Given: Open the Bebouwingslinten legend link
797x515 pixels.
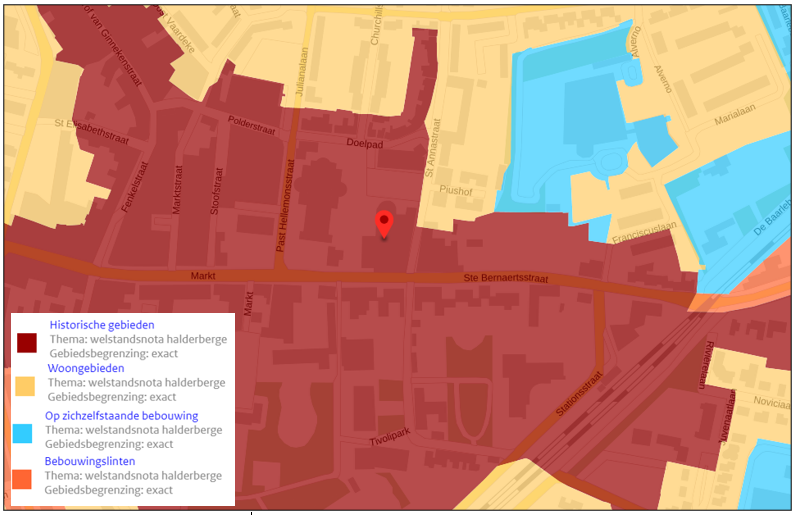Looking at the screenshot, I should click(90, 462).
